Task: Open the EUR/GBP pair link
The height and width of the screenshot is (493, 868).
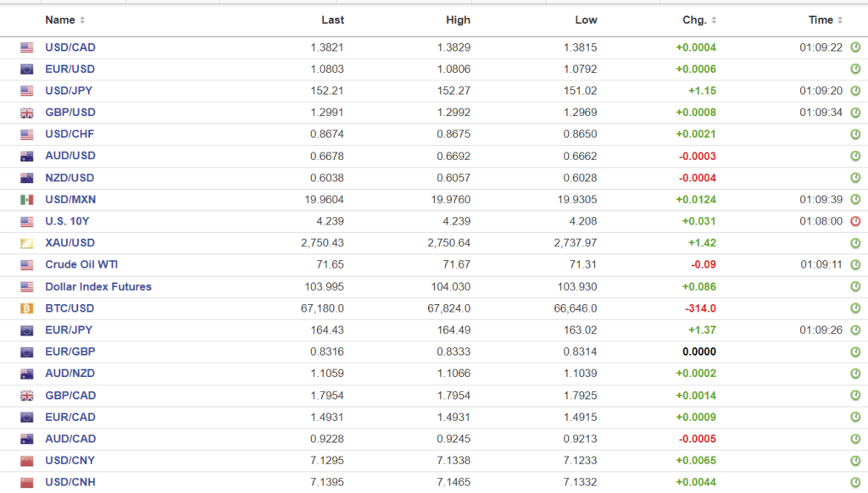Action: tap(70, 352)
